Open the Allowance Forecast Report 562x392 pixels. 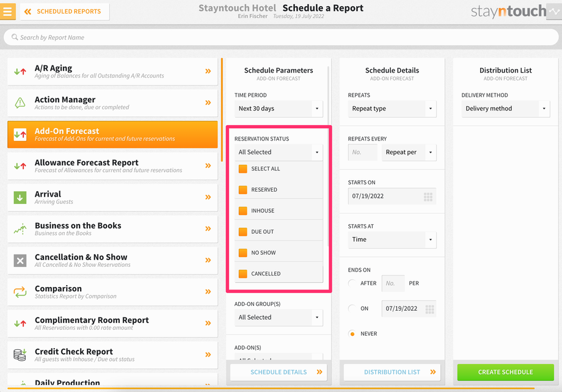112,166
